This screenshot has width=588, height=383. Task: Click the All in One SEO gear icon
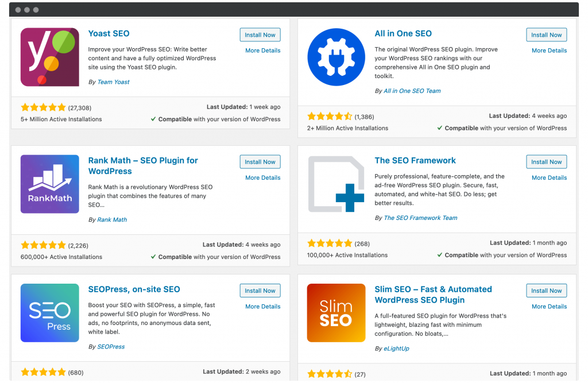336,57
